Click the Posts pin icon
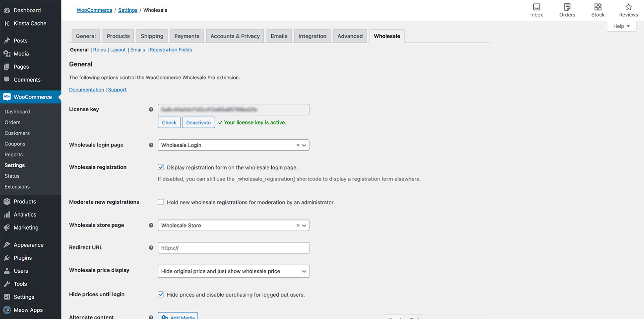This screenshot has width=644, height=319. [7, 40]
